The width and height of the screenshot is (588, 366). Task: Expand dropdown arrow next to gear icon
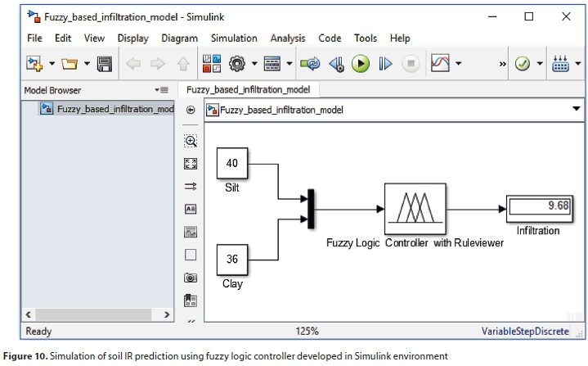tap(254, 64)
